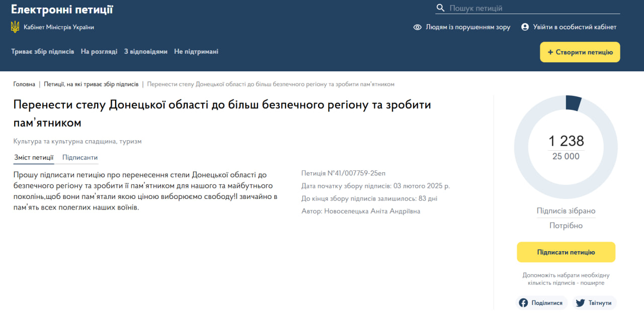This screenshot has width=644, height=315.
Task: Open Триває збір підписів menu section
Action: point(42,52)
